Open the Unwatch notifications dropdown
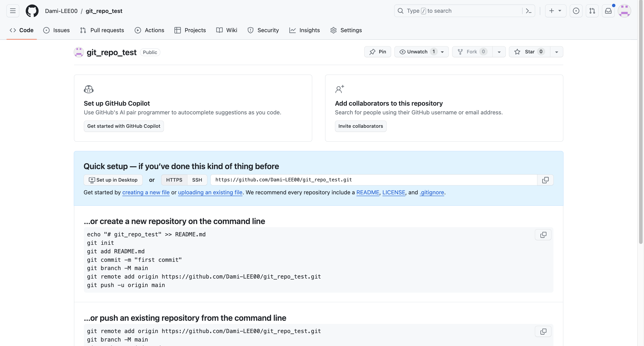The image size is (644, 346). (x=422, y=52)
